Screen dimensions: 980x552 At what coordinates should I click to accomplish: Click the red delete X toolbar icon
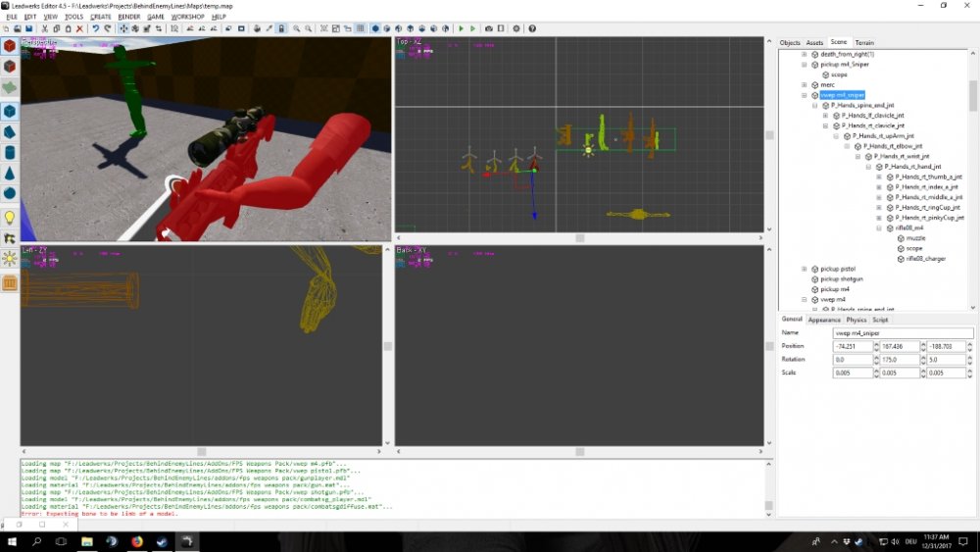(x=79, y=29)
